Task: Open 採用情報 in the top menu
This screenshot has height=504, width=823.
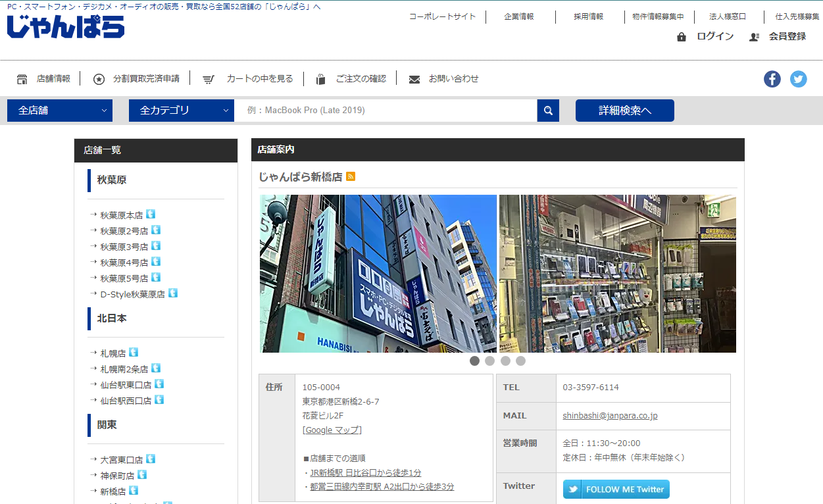Action: coord(588,16)
